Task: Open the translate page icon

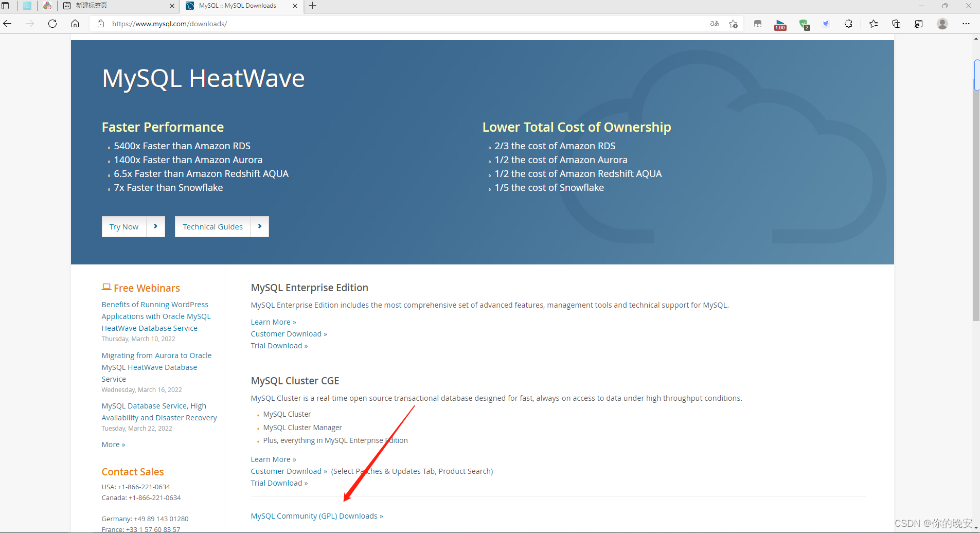Action: [x=715, y=24]
